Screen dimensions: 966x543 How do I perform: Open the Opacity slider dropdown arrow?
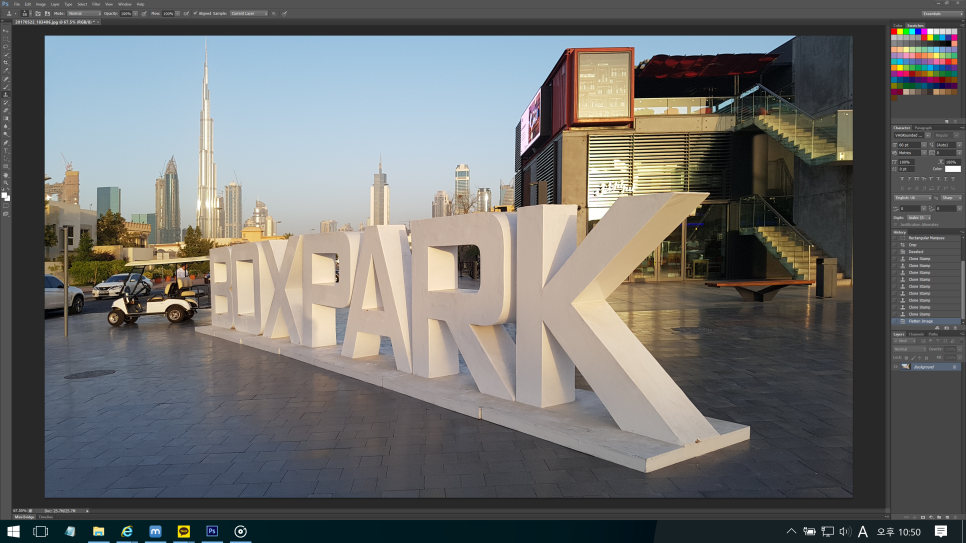pos(136,14)
